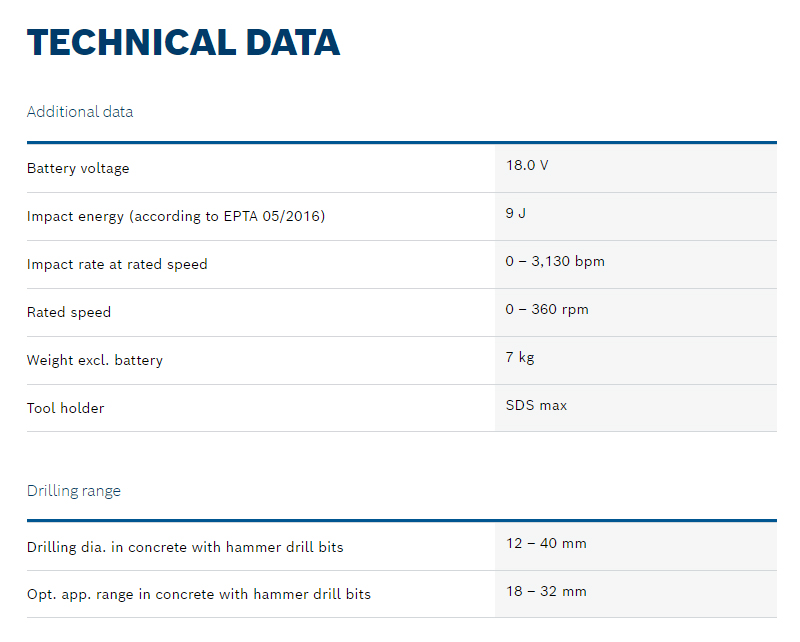
Task: Select the 0 – 3,130 bpm value
Action: pyautogui.click(x=555, y=261)
